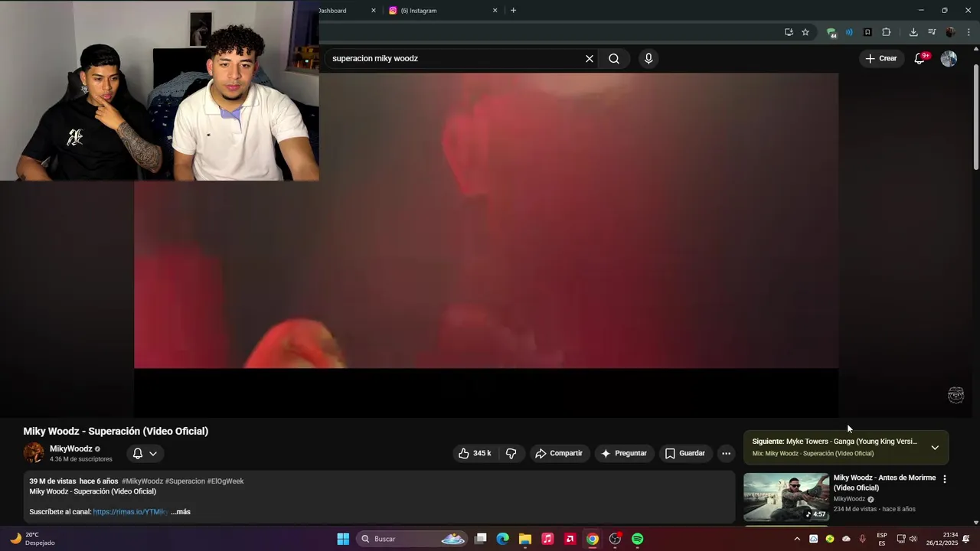Click the microphone tray icon
The width and height of the screenshot is (980, 551).
[x=863, y=539]
